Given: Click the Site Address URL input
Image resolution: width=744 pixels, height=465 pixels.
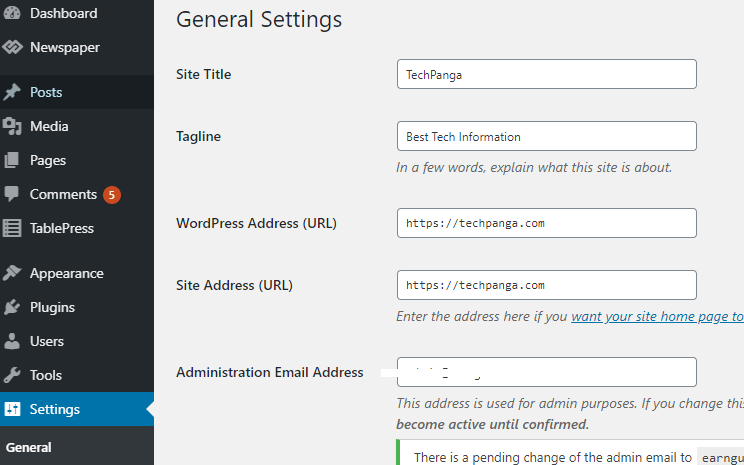Looking at the screenshot, I should (x=547, y=285).
